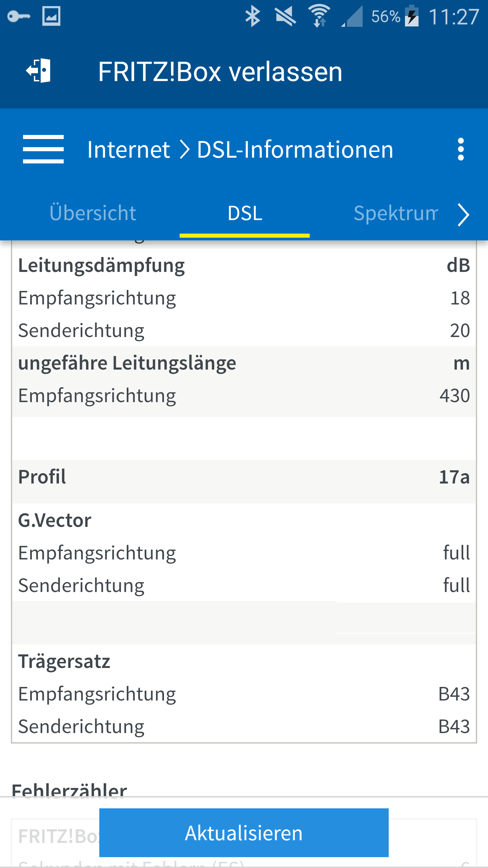Switch to the Spektrum tab

point(396,213)
